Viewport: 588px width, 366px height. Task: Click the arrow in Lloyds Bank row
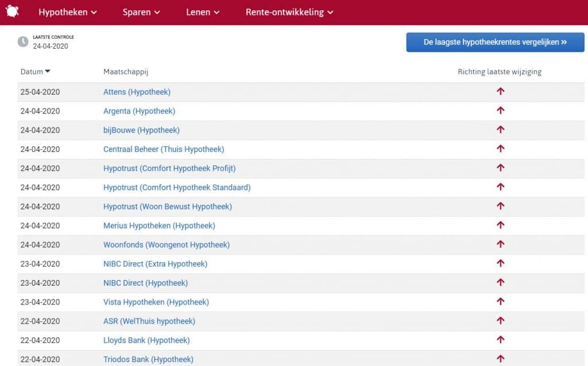500,340
